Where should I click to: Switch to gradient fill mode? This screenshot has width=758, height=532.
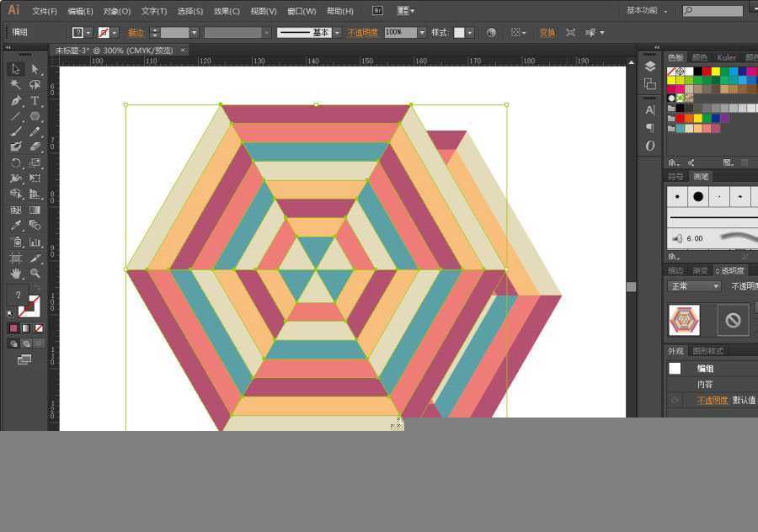point(26,328)
